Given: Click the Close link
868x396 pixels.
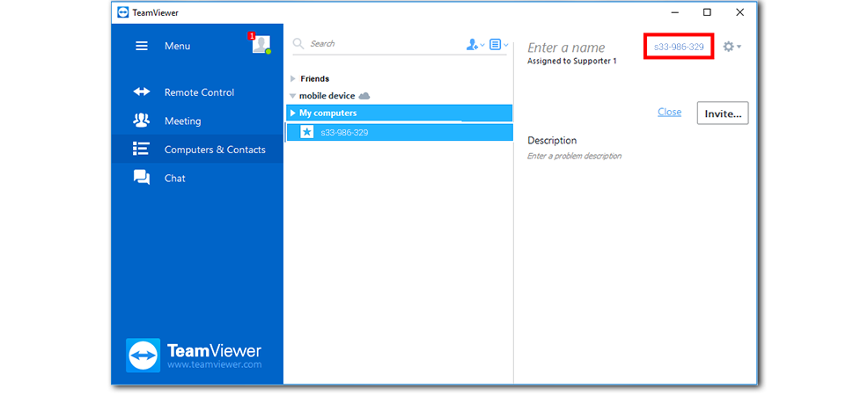Looking at the screenshot, I should [669, 112].
